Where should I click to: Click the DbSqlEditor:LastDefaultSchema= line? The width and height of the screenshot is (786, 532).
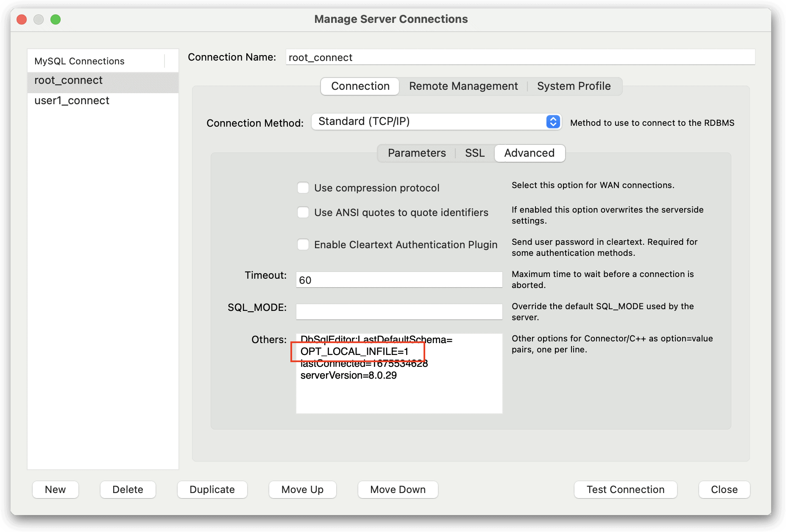click(376, 340)
